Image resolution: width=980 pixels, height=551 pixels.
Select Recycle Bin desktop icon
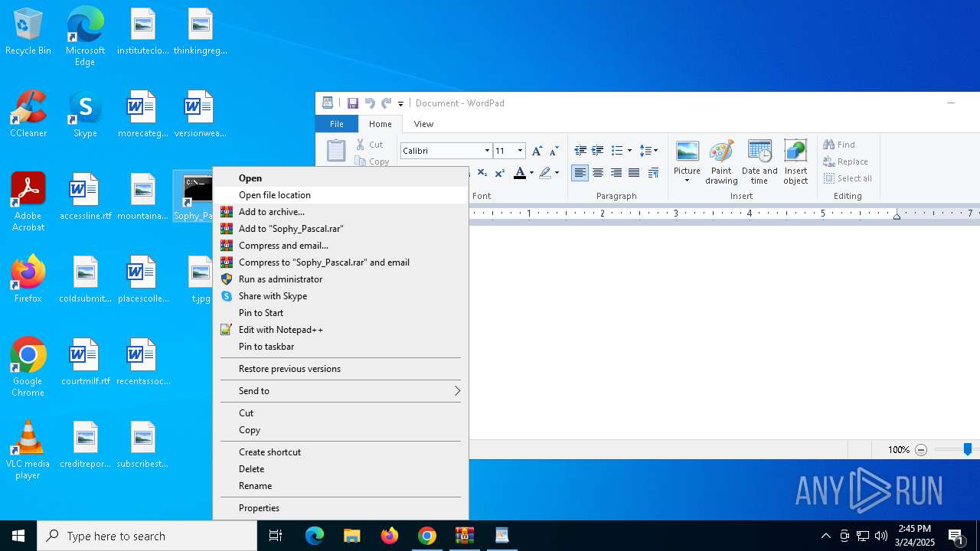tap(28, 32)
